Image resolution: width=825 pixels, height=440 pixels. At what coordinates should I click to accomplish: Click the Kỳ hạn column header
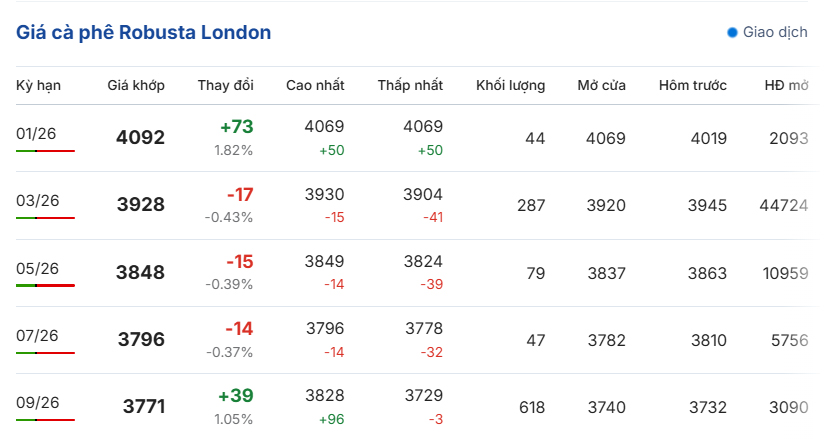(38, 85)
